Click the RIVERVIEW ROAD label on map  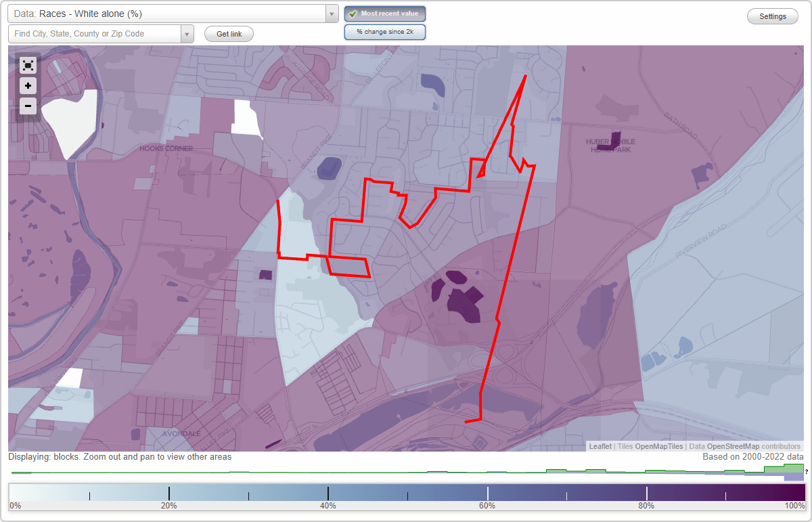point(700,240)
